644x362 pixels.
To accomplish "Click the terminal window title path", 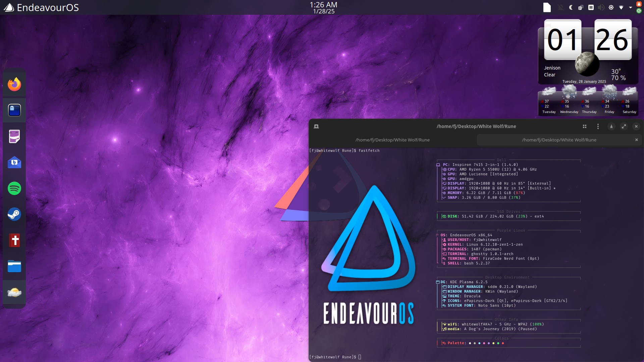I will [x=476, y=126].
